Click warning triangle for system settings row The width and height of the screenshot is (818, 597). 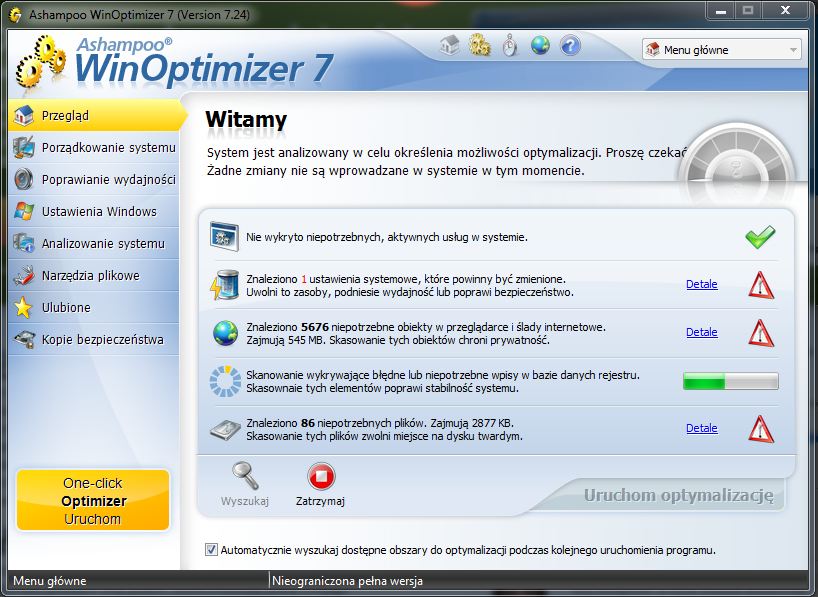761,285
